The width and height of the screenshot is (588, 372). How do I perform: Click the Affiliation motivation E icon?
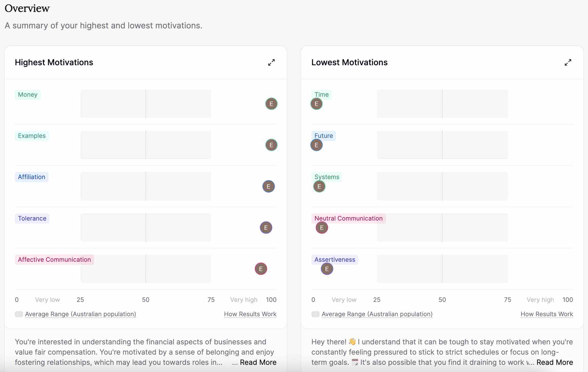[268, 186]
